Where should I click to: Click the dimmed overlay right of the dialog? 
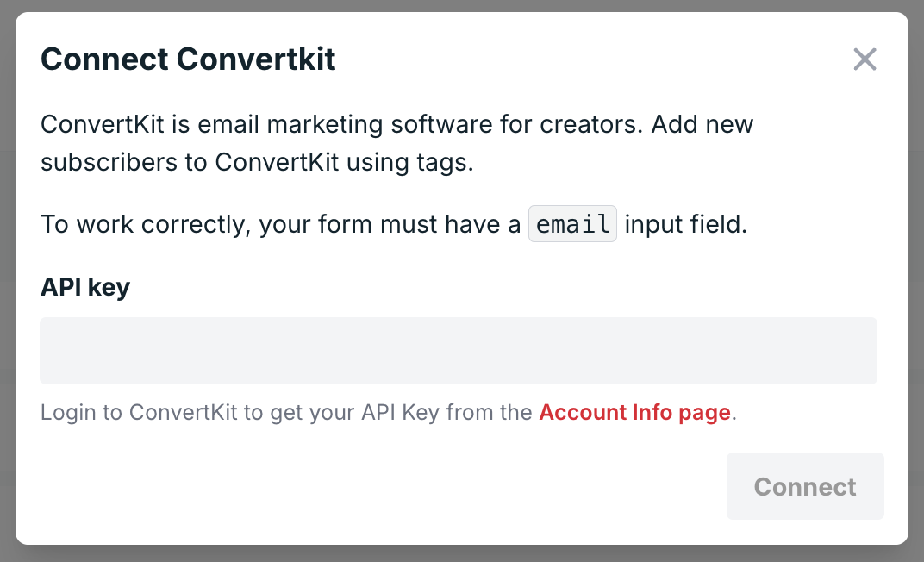916,281
